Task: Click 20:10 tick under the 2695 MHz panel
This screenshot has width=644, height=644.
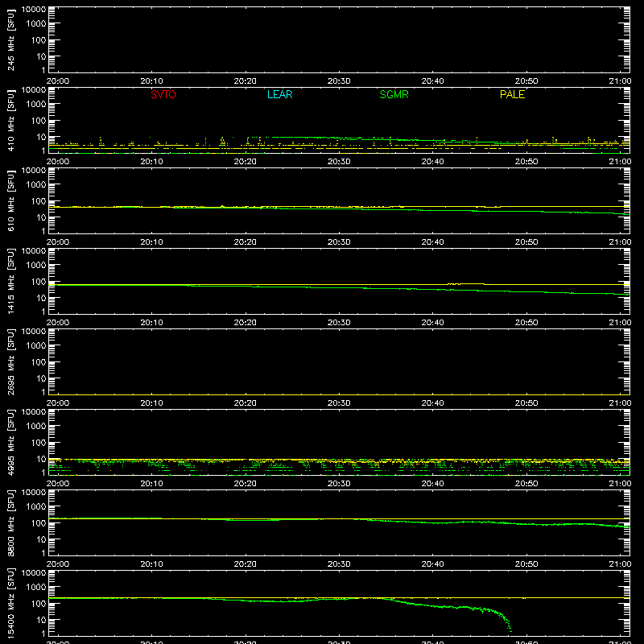Action: 151,403
